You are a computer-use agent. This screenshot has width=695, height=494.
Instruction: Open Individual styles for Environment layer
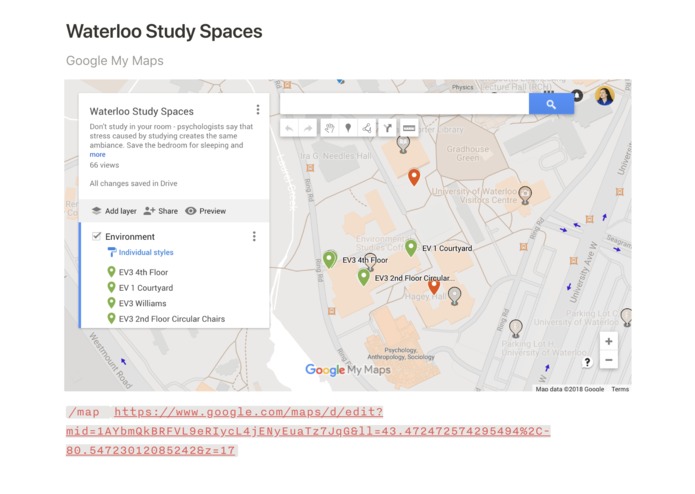(x=141, y=252)
